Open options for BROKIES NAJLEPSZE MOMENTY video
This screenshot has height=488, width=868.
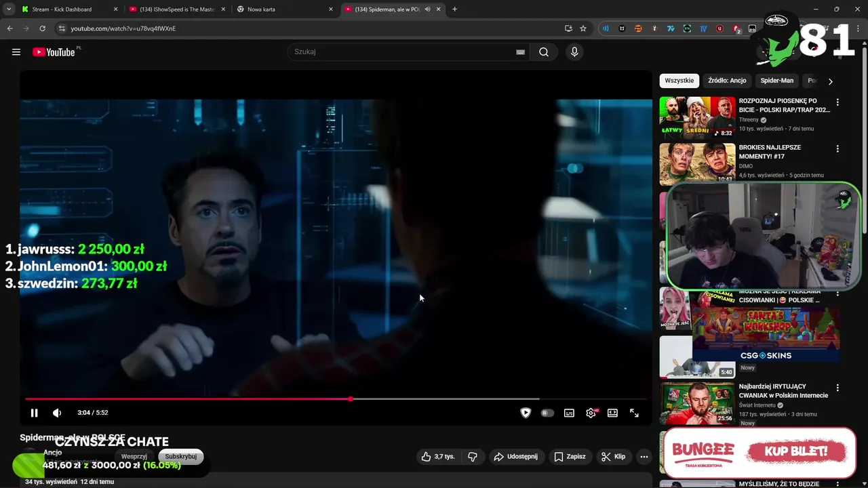[x=837, y=148]
